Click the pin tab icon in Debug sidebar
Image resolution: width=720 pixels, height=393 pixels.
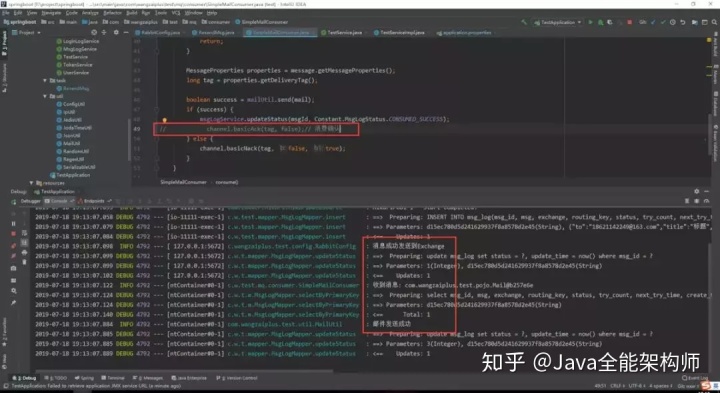point(13,303)
